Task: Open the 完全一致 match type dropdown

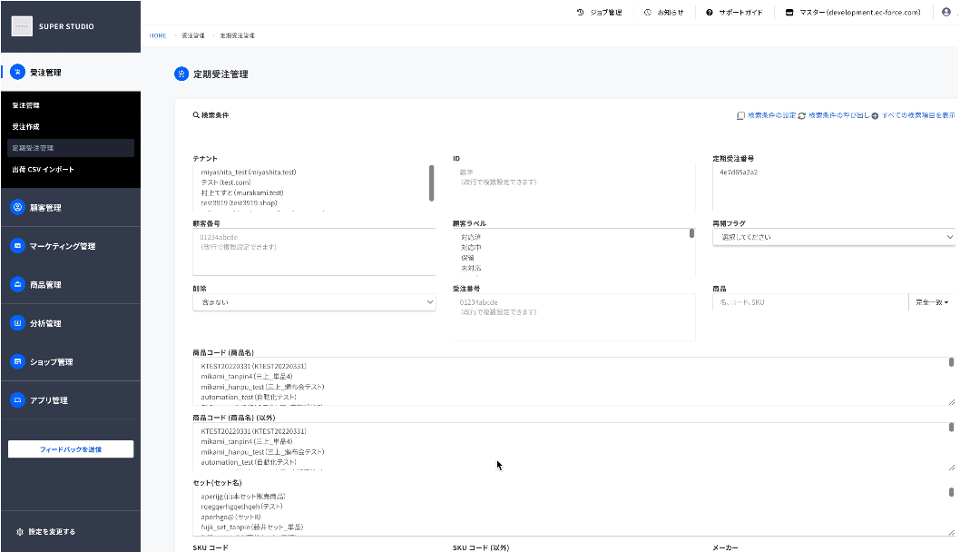Action: pos(932,302)
